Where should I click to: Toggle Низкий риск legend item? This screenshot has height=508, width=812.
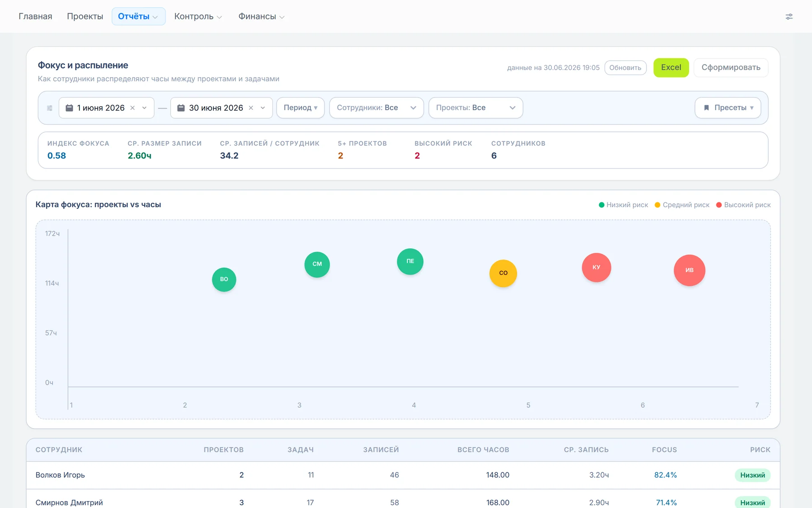point(623,205)
